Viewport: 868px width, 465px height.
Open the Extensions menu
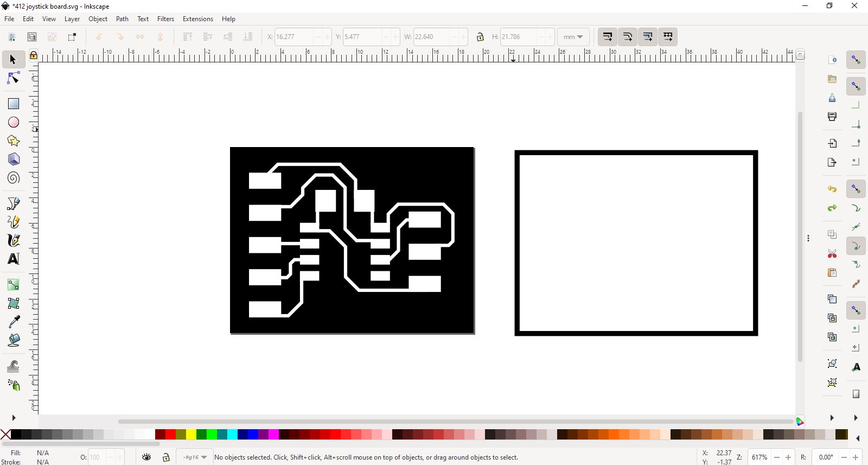(198, 18)
